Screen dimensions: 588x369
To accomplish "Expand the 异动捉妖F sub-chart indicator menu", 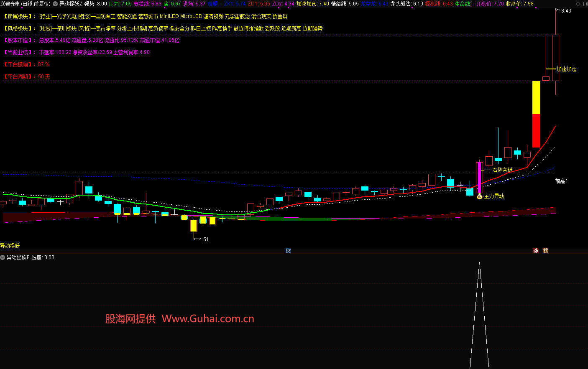I will click(x=3, y=257).
